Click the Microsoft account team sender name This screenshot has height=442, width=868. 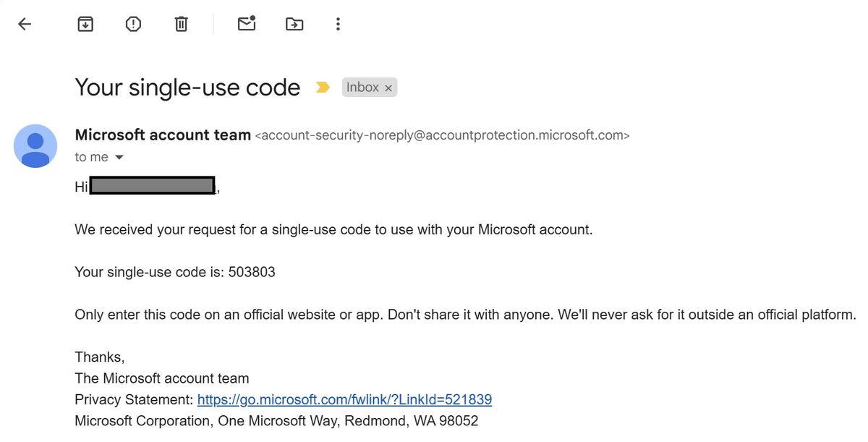(163, 135)
